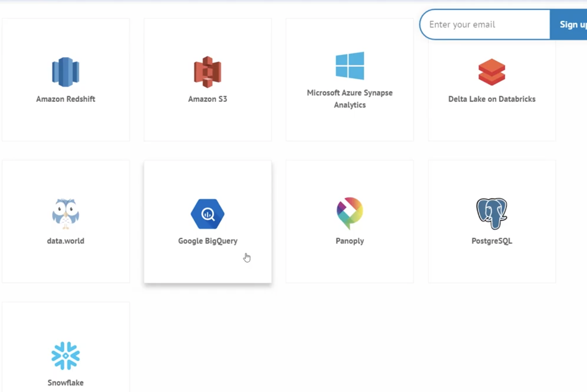Click the Google BigQuery hexagon icon
The height and width of the screenshot is (392, 587).
click(x=208, y=214)
